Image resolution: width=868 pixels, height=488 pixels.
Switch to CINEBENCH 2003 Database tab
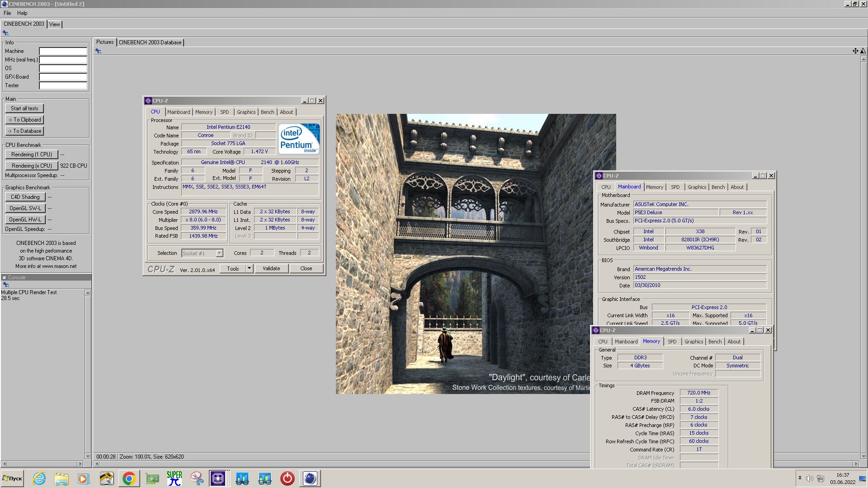(x=150, y=42)
